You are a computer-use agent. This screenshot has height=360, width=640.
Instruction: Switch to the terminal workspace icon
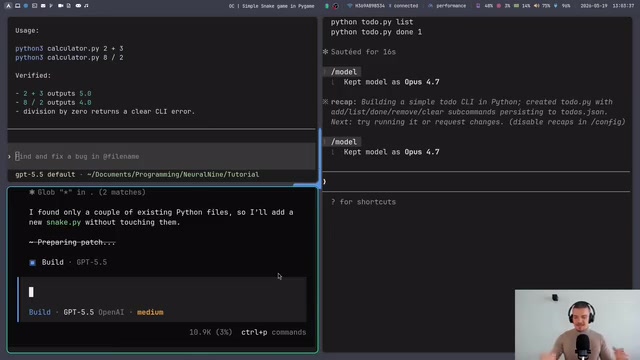[34, 6]
